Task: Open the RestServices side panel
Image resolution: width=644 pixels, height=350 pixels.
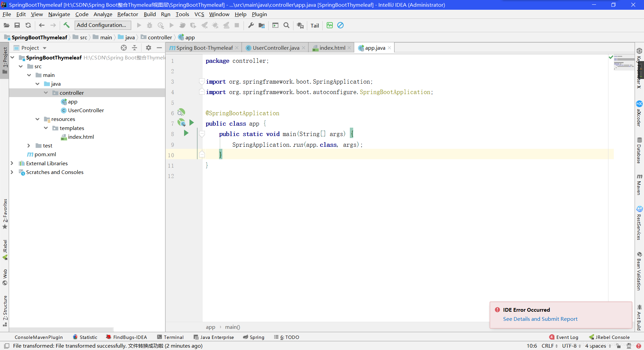Action: coord(639,223)
